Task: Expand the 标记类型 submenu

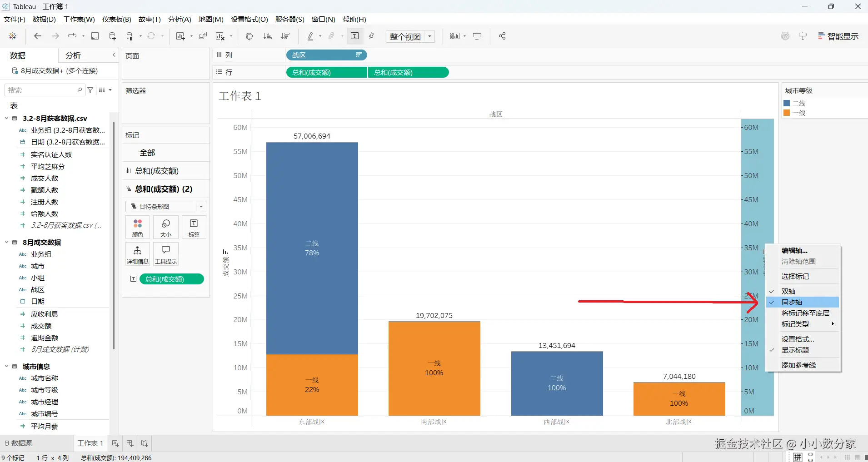Action: tap(802, 324)
